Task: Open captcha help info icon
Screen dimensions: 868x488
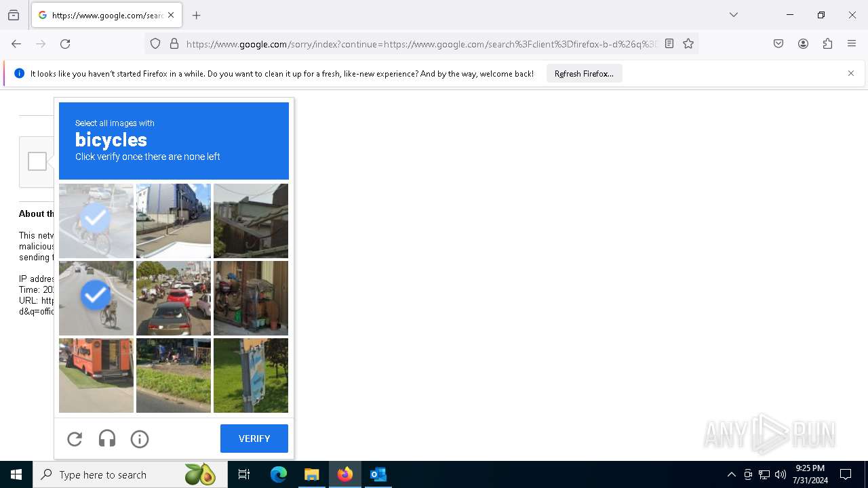Action: [140, 439]
